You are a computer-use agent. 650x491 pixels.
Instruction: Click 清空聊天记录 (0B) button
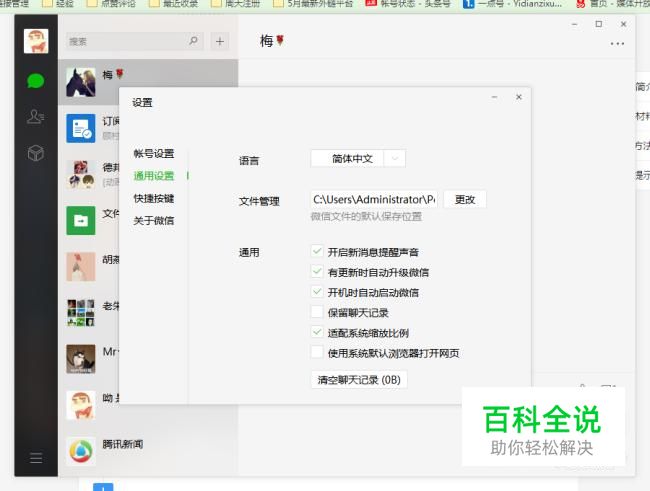pos(359,380)
